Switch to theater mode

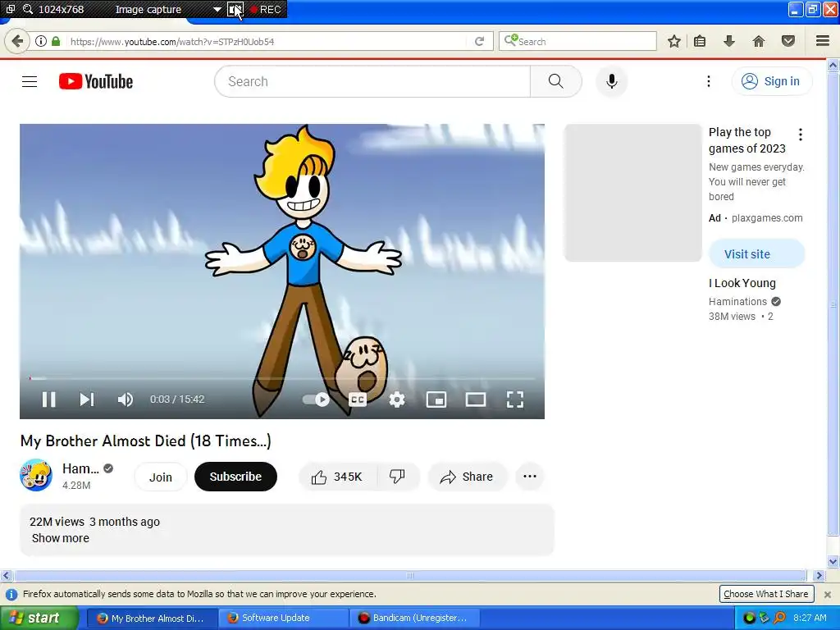(x=475, y=399)
